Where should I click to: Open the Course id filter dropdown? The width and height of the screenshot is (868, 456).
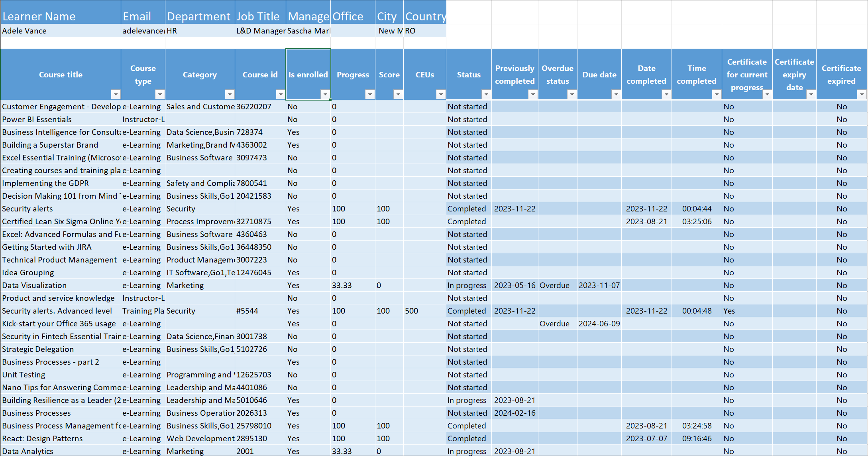281,95
